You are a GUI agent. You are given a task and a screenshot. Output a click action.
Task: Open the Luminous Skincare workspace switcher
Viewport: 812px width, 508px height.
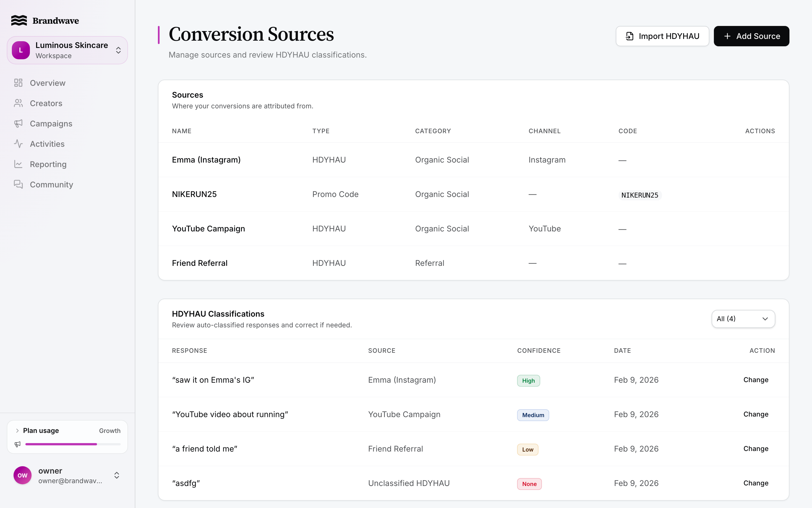(67, 51)
